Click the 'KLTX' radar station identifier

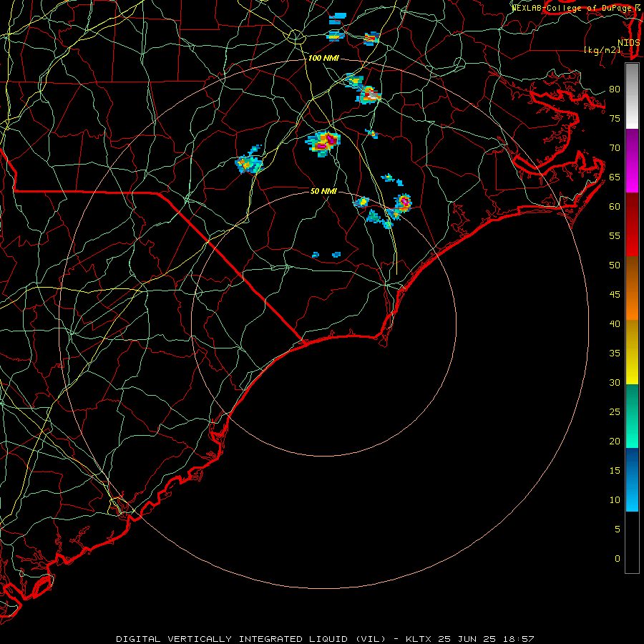[418, 639]
